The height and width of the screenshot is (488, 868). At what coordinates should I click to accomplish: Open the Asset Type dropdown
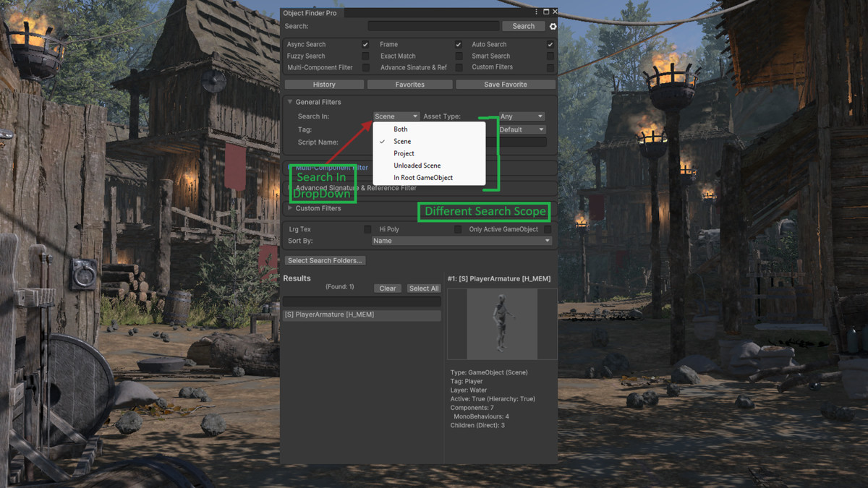(521, 116)
